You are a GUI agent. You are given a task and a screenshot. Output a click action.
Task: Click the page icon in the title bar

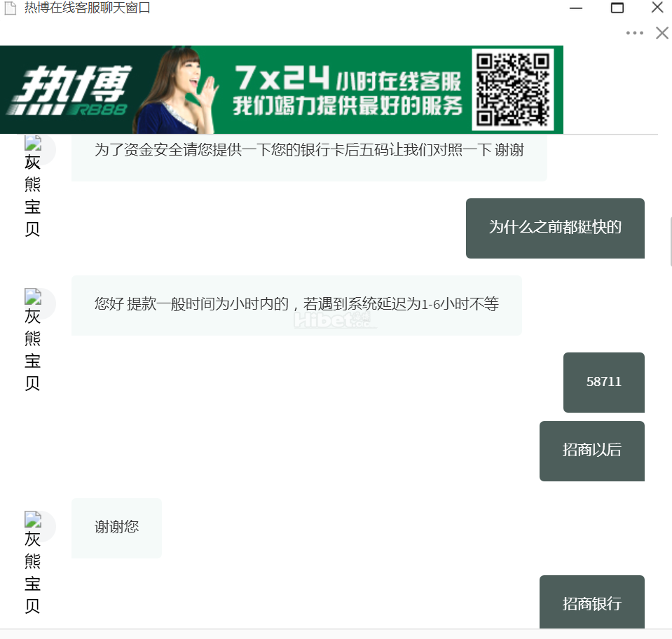click(x=11, y=8)
